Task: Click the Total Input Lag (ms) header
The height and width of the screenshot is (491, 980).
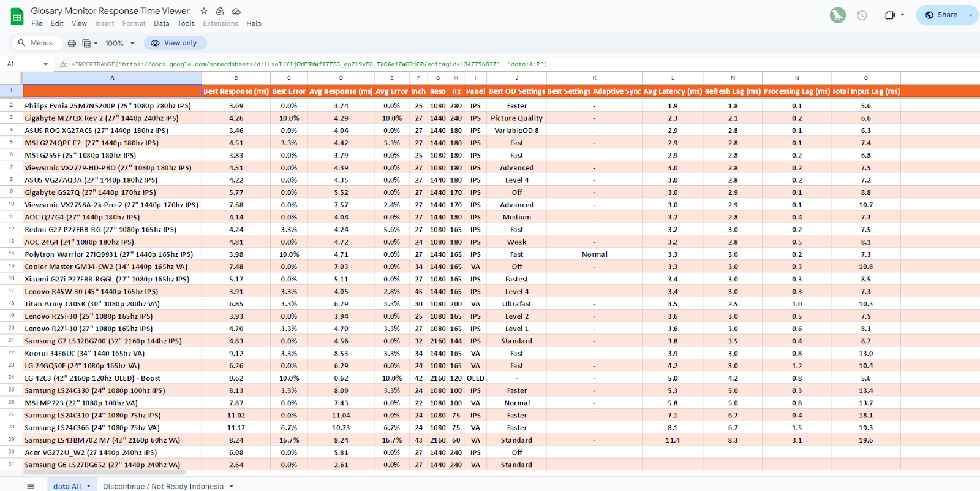Action: pos(865,91)
